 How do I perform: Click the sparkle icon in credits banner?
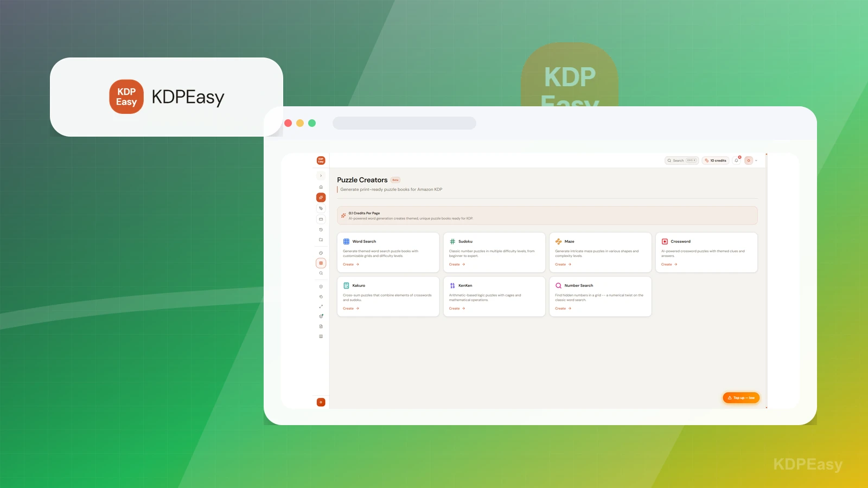pos(343,215)
